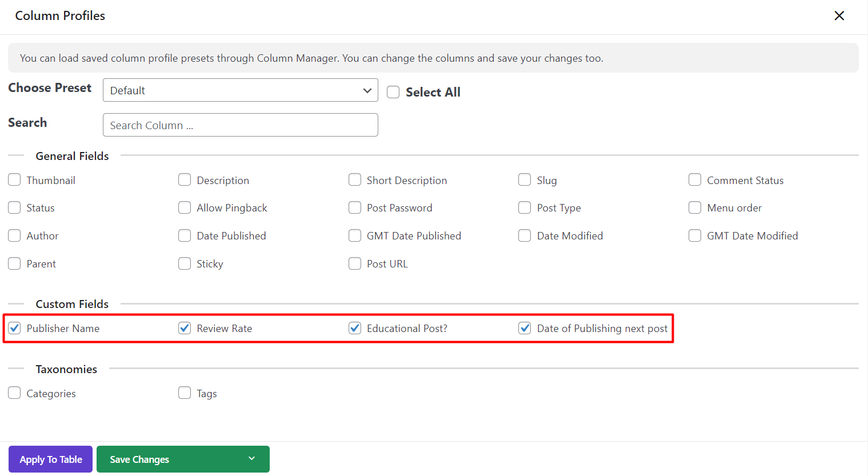The image size is (868, 476).
Task: Enable the Slug column checkbox
Action: tap(525, 180)
